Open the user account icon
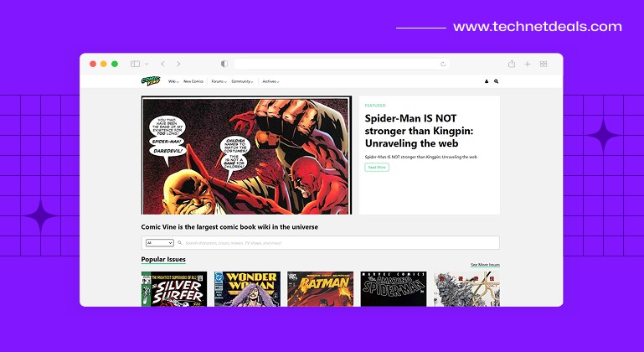This screenshot has width=644, height=352. 487,81
